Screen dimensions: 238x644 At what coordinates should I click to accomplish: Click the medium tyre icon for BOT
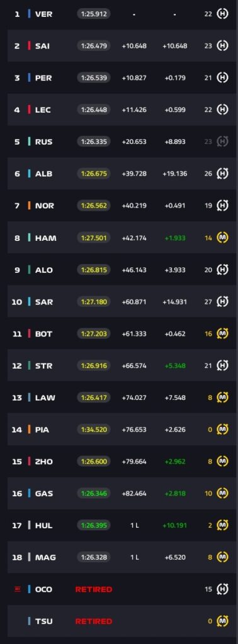pyautogui.click(x=222, y=333)
